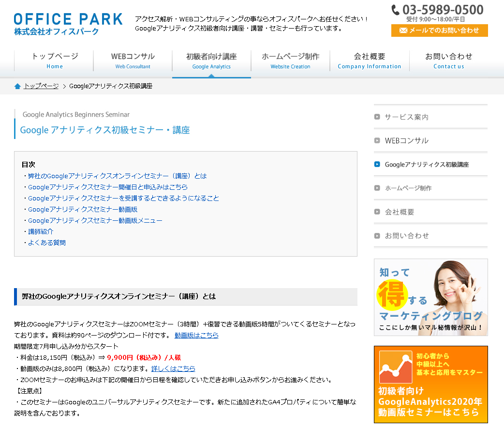Click the arrow icon beside sidebar お問い合わせ
The image size is (504, 430).
[377, 236]
